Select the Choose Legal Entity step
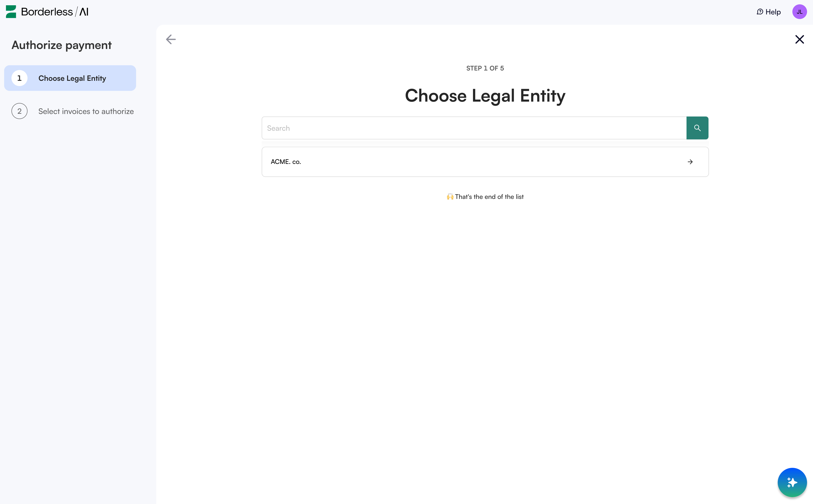 point(72,78)
